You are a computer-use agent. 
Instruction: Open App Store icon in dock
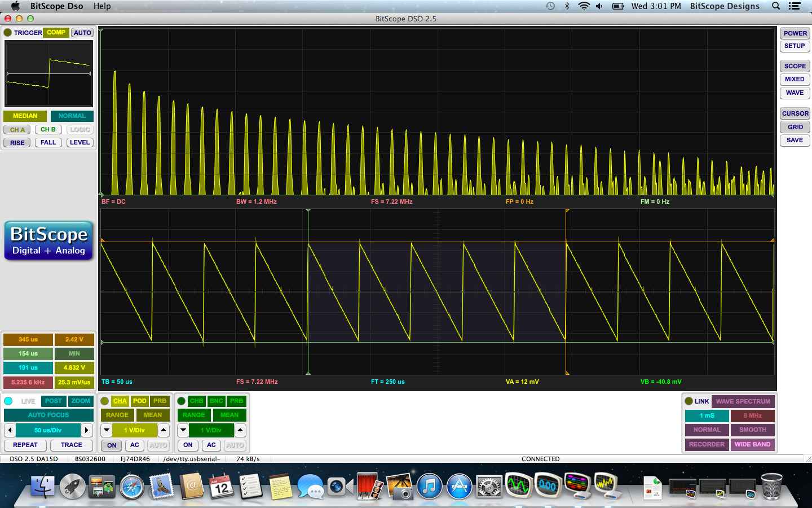point(460,486)
